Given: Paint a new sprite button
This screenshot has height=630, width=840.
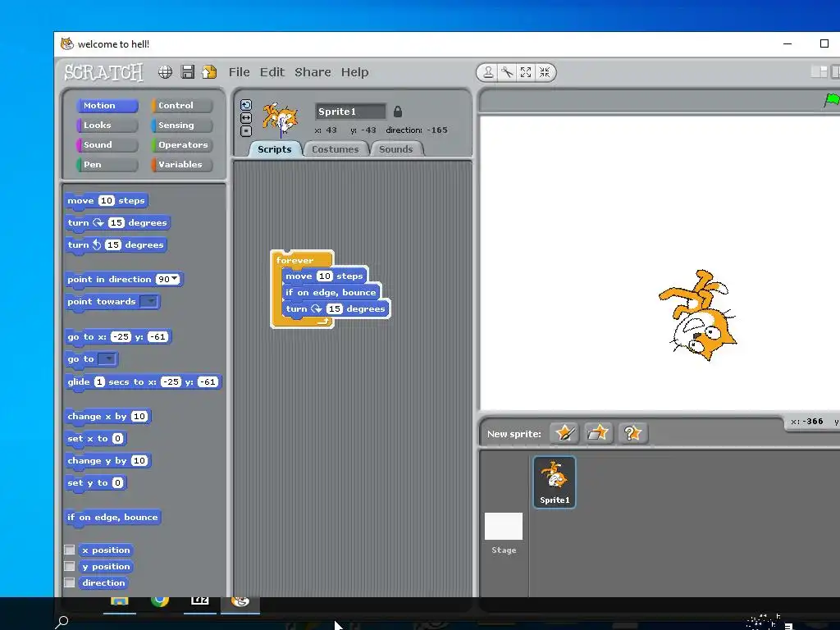Looking at the screenshot, I should click(x=564, y=433).
